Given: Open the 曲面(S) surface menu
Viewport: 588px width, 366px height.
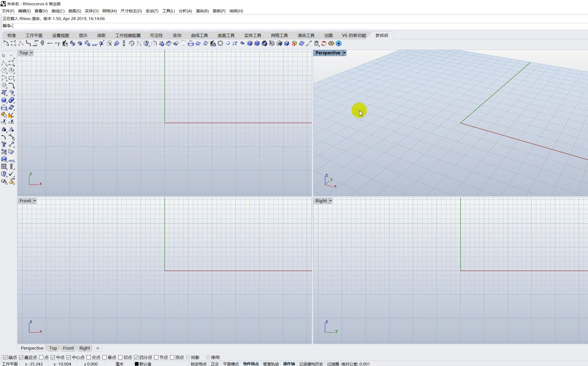Looking at the screenshot, I should (x=75, y=11).
